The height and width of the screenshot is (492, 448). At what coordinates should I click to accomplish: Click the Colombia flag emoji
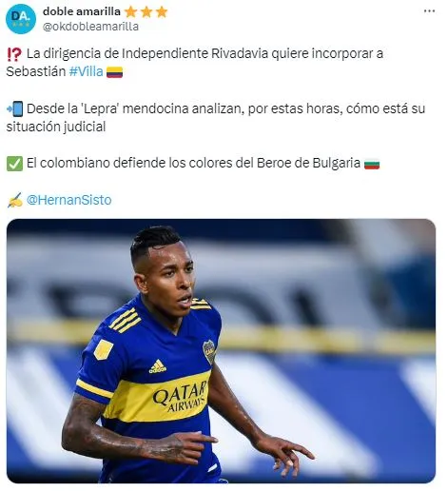click(x=114, y=72)
